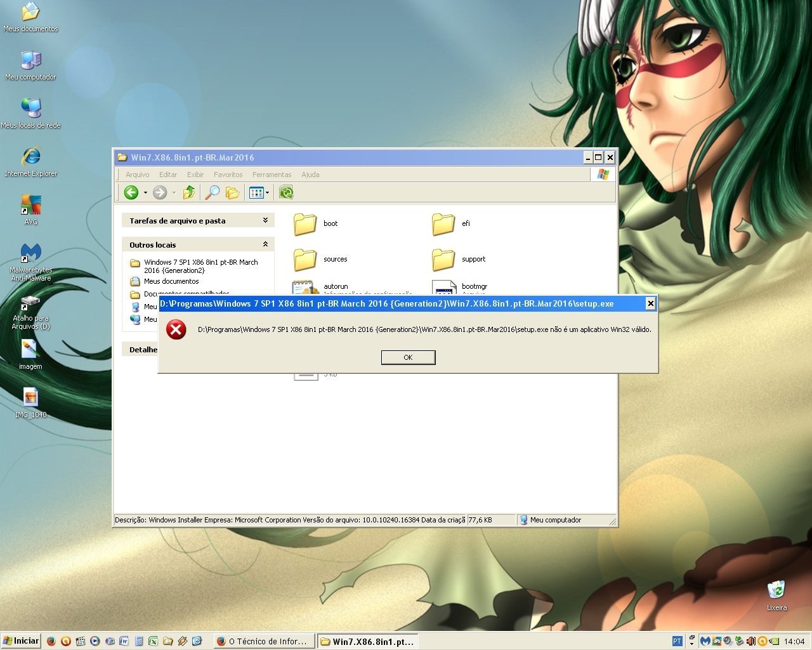Go up one folder level

(x=188, y=192)
